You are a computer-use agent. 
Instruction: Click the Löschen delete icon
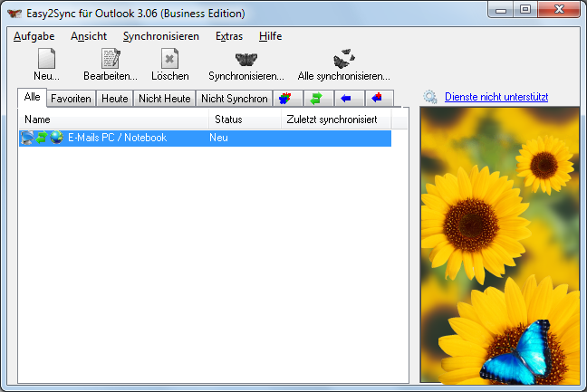(170, 59)
